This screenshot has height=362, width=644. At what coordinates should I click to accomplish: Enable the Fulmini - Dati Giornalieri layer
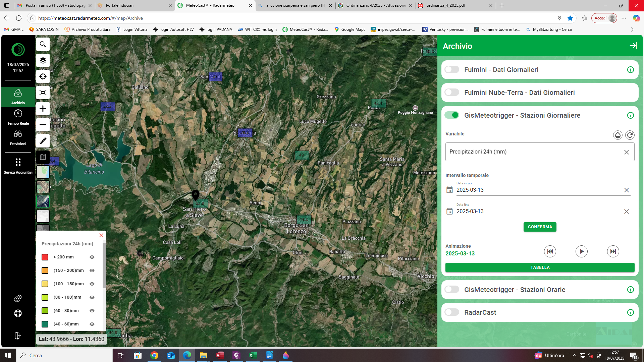point(452,69)
